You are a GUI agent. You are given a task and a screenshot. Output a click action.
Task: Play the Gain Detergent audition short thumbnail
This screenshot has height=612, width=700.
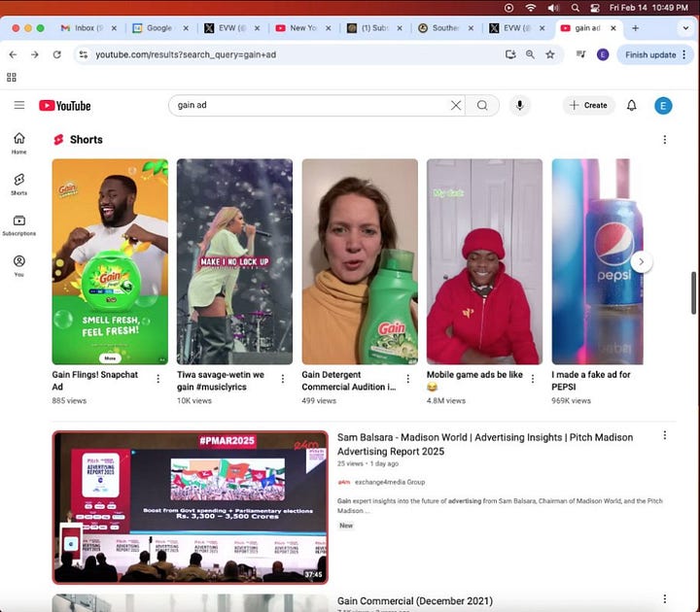[360, 261]
